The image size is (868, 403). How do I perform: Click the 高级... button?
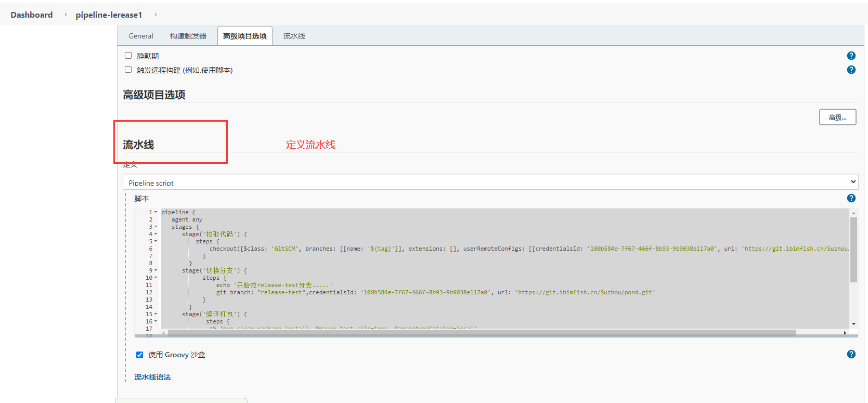click(x=837, y=117)
